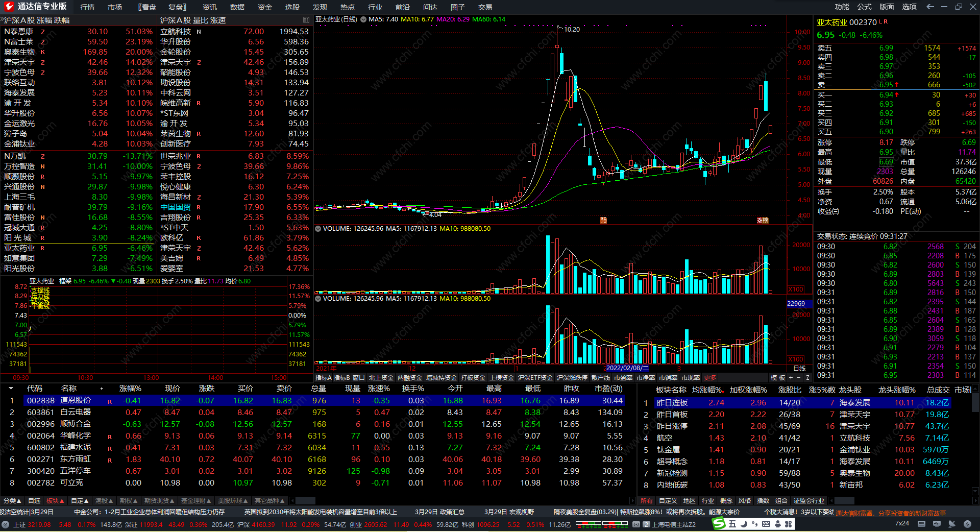Click the connection status icon left of 上海电信主站
Image resolution: width=980 pixels, height=532 pixels.
(x=636, y=524)
